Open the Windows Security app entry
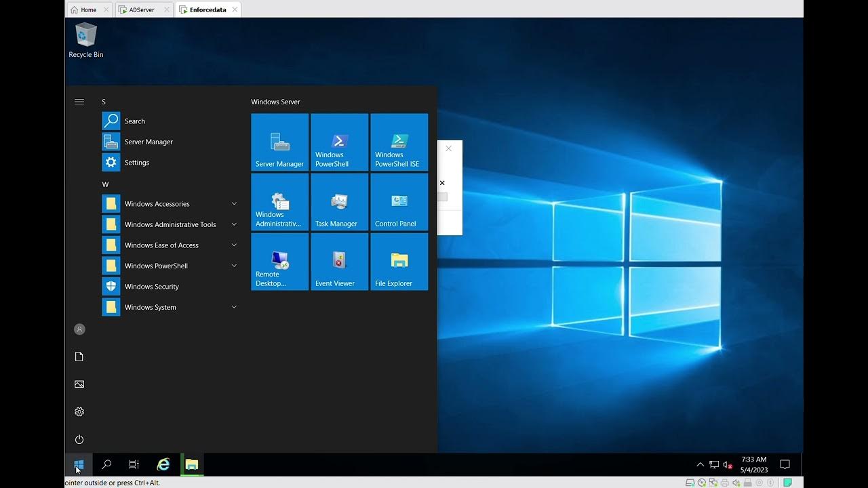This screenshot has height=488, width=868. 170,287
